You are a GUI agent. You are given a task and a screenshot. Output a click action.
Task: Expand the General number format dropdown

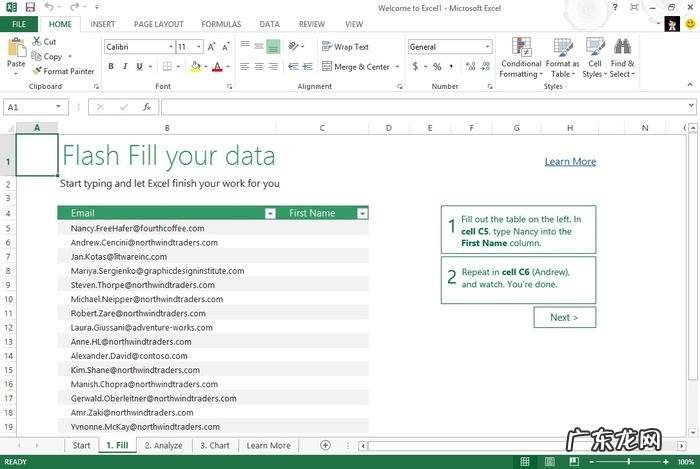[x=487, y=47]
